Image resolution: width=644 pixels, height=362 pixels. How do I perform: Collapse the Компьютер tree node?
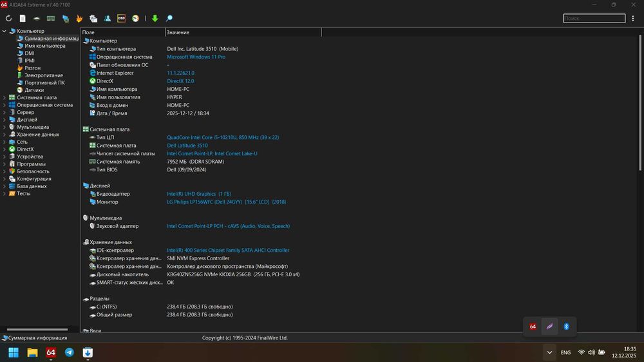tap(4, 31)
